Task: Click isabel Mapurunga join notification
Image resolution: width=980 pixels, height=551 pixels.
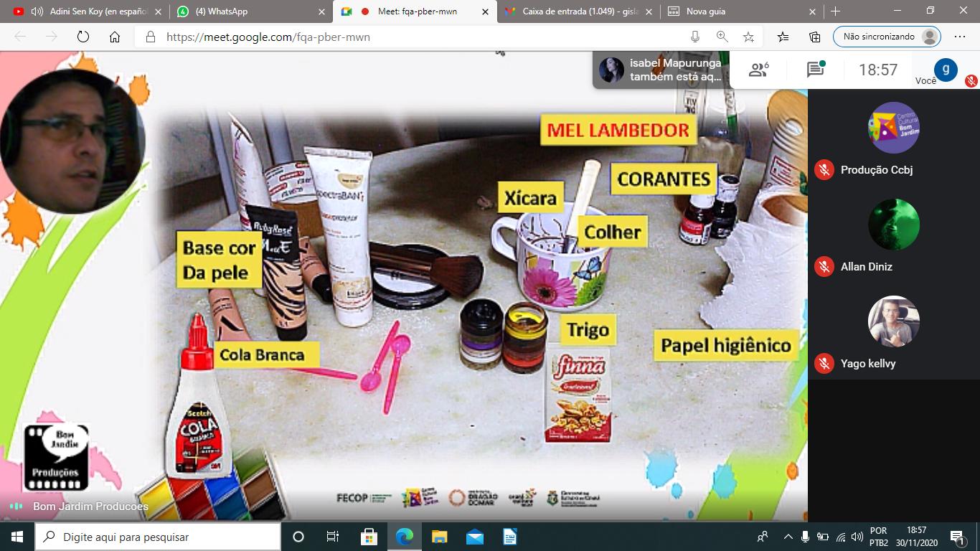Action: point(660,70)
